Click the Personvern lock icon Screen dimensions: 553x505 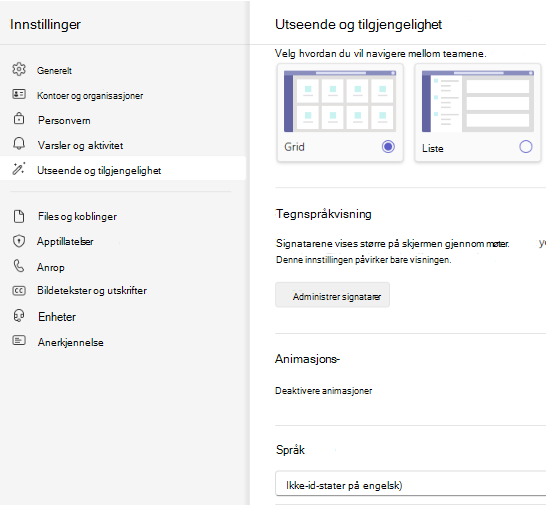19,118
